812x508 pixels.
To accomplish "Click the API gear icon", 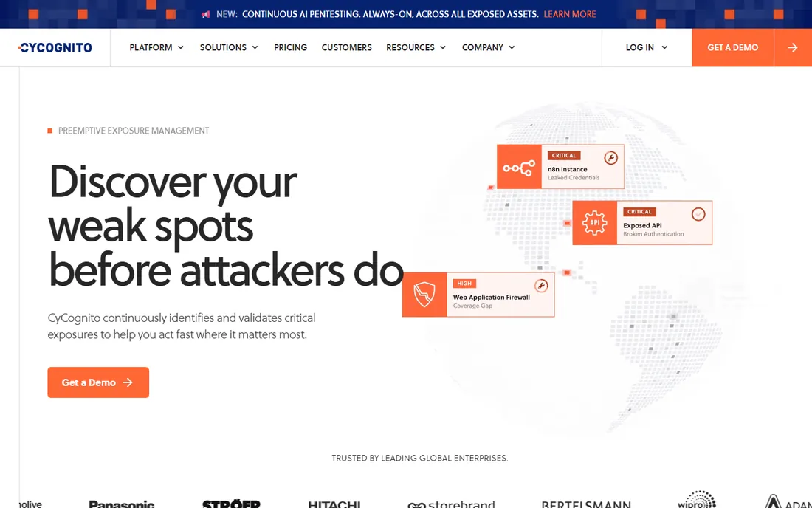I will (594, 223).
